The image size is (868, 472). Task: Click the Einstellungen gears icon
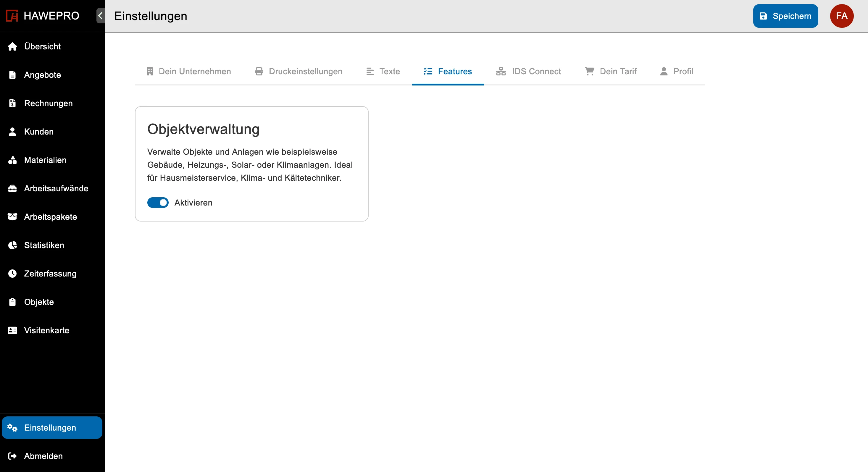(x=12, y=428)
